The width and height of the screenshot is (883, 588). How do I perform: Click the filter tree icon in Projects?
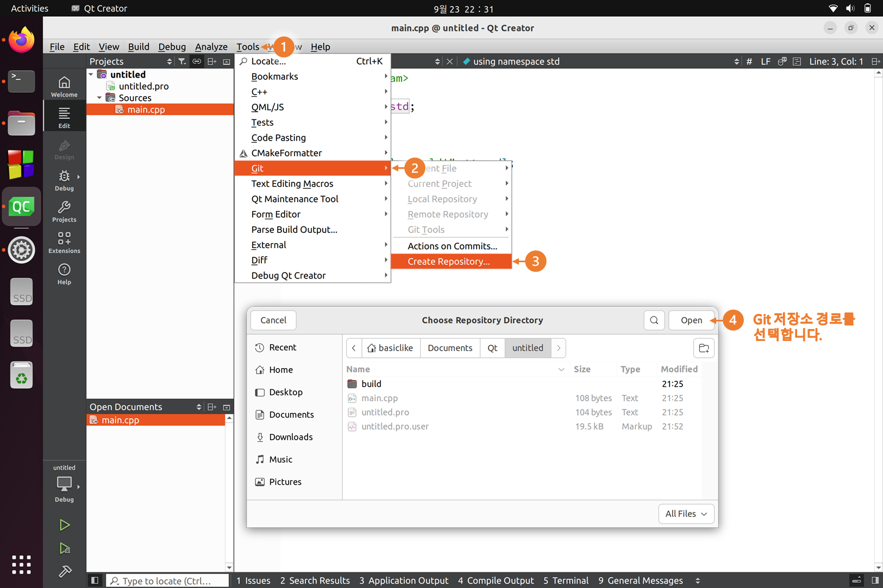point(182,61)
